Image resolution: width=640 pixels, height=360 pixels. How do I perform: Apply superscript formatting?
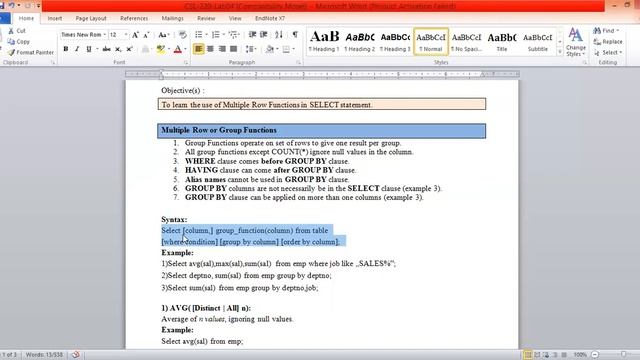129,49
